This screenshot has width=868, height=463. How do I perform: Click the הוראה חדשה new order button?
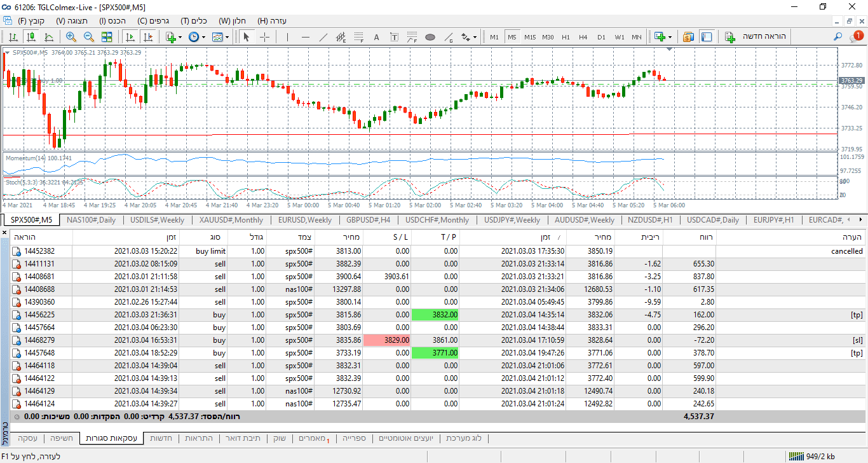point(756,37)
